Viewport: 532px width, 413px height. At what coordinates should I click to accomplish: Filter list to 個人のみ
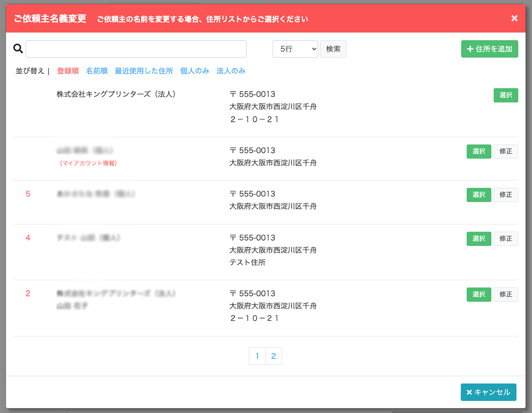pyautogui.click(x=195, y=71)
